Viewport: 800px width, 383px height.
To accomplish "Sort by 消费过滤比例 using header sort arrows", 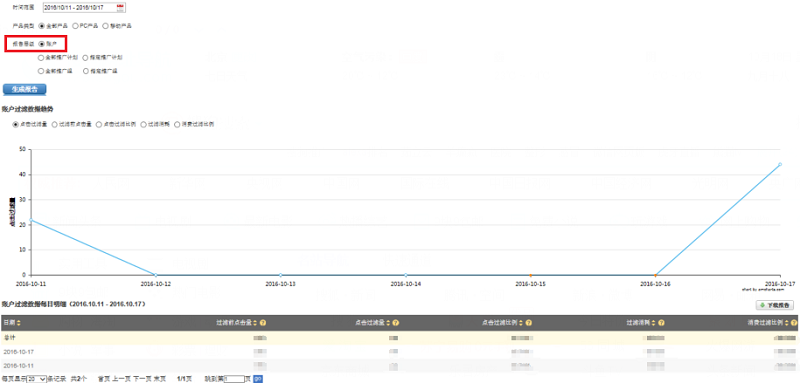I will 786,323.
